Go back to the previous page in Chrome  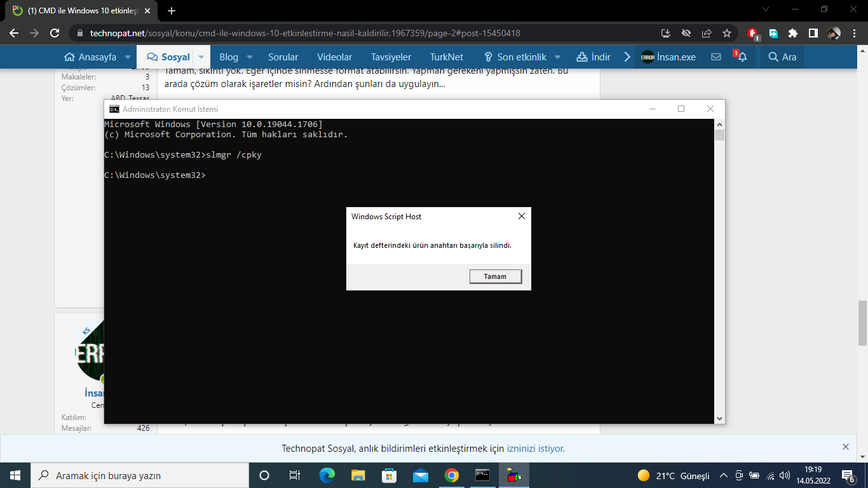14,33
